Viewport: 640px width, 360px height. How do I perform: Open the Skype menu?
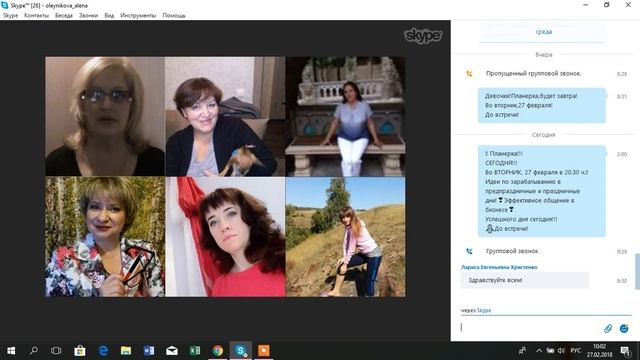click(x=11, y=16)
